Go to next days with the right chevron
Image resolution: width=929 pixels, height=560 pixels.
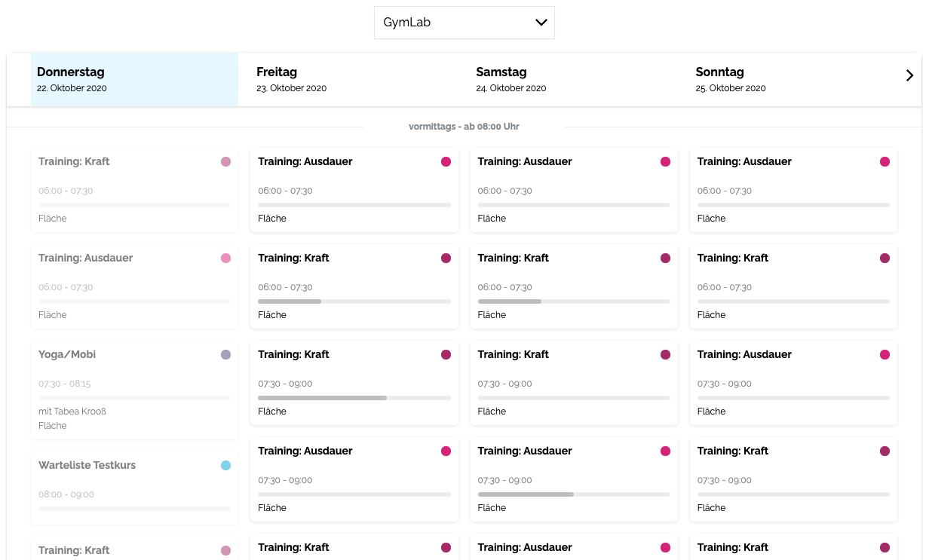(909, 75)
